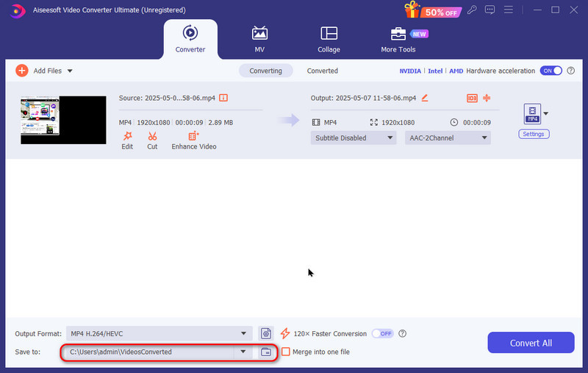This screenshot has width=588, height=373.
Task: Enable 120× Faster Conversion toggle
Action: point(381,333)
